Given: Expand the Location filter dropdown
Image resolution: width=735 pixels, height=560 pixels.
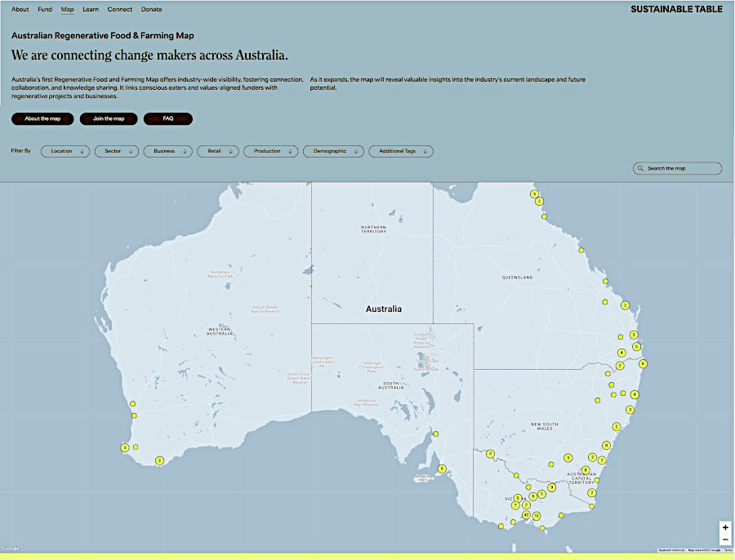Looking at the screenshot, I should [x=65, y=151].
